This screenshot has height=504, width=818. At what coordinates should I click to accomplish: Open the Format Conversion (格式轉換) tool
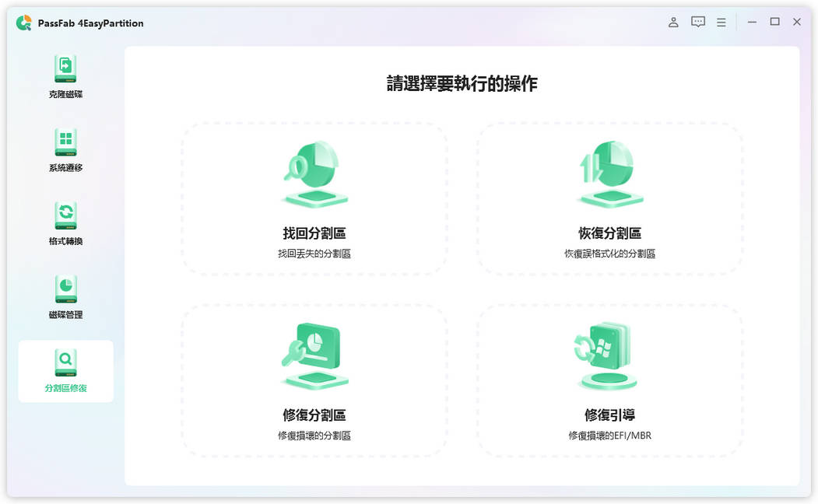tap(65, 220)
